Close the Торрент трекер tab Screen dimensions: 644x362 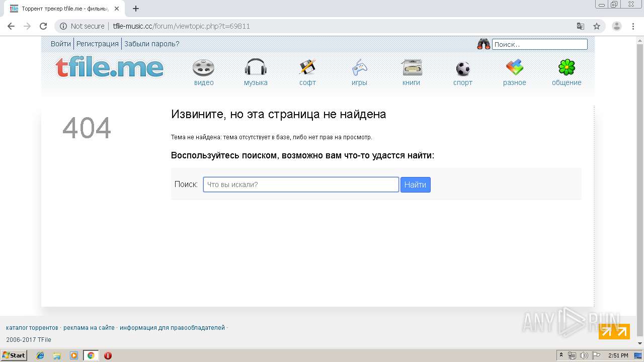117,9
